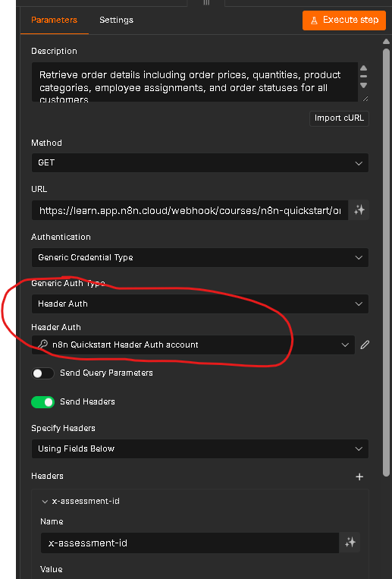392x579 pixels.
Task: Open the Generic Auth Type dropdown
Action: coord(199,304)
